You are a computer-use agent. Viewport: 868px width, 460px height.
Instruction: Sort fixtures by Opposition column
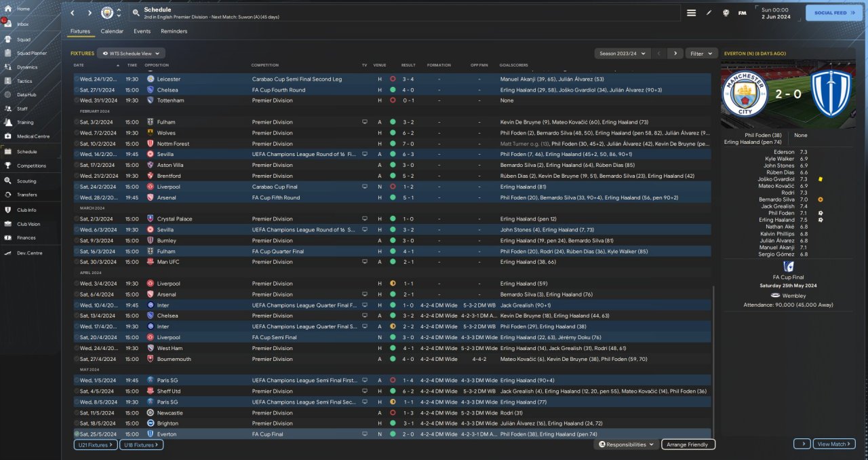pos(157,65)
